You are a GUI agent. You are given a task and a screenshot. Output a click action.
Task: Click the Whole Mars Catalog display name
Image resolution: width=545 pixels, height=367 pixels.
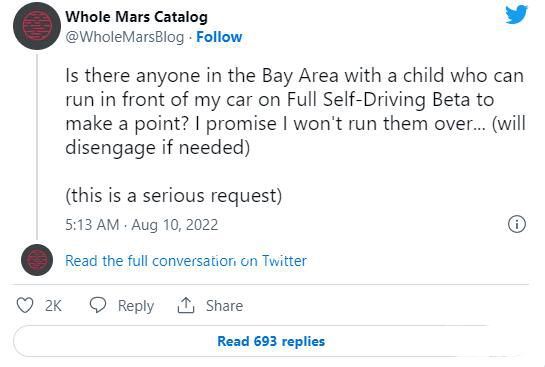click(x=137, y=16)
